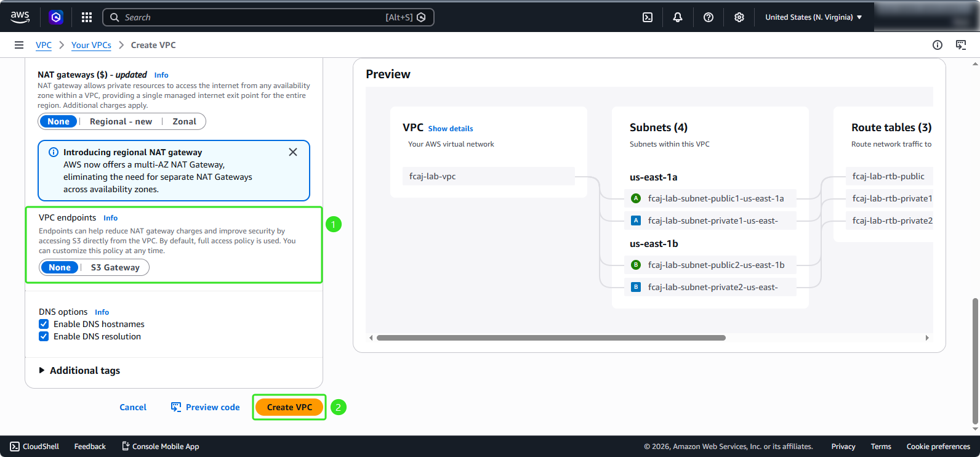Click the Cancel button
Image resolution: width=980 pixels, height=457 pixels.
[133, 407]
